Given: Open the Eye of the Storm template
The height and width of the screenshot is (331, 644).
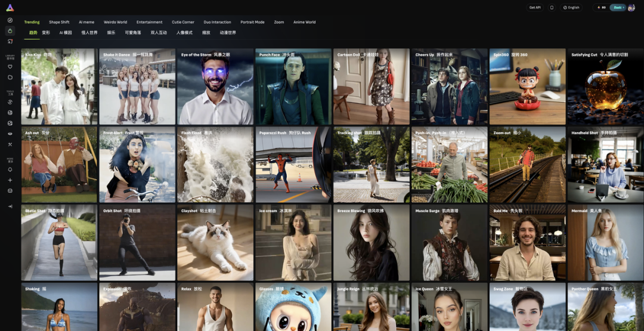Looking at the screenshot, I should [215, 86].
